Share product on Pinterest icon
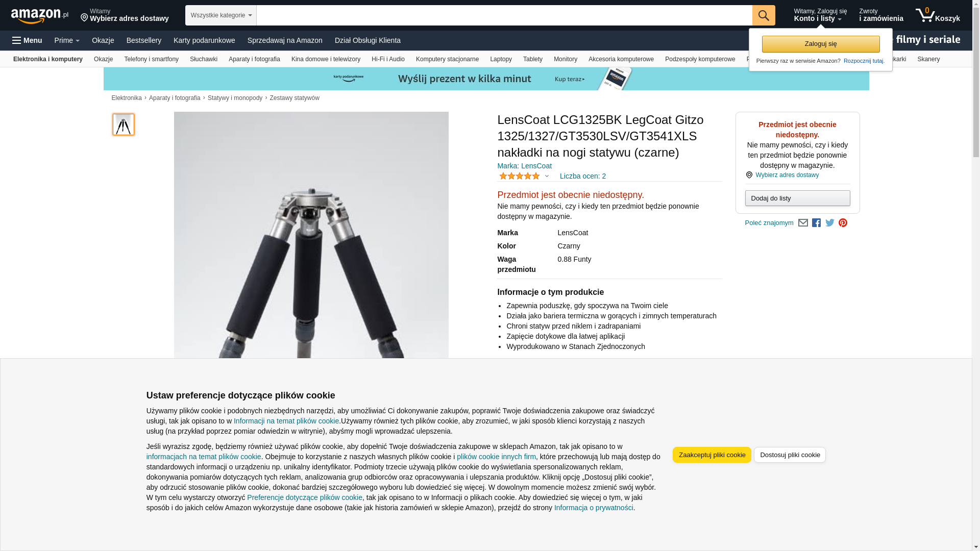 pyautogui.click(x=843, y=223)
